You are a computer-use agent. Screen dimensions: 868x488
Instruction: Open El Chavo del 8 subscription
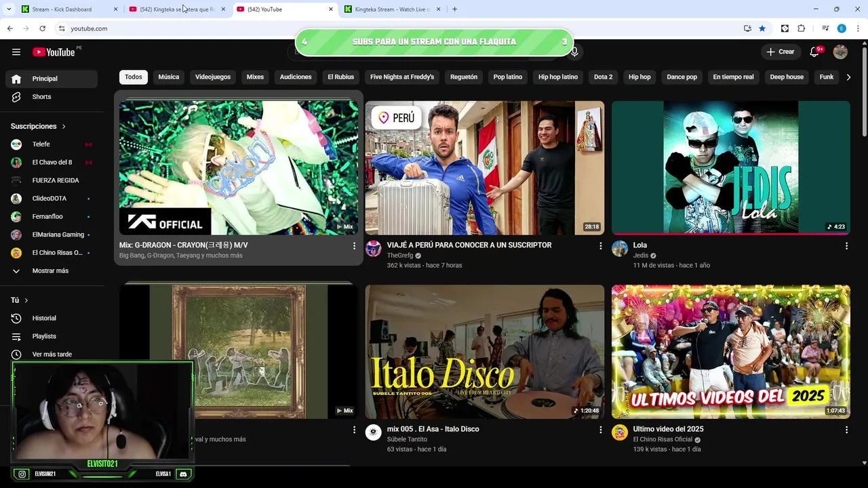[x=52, y=163]
